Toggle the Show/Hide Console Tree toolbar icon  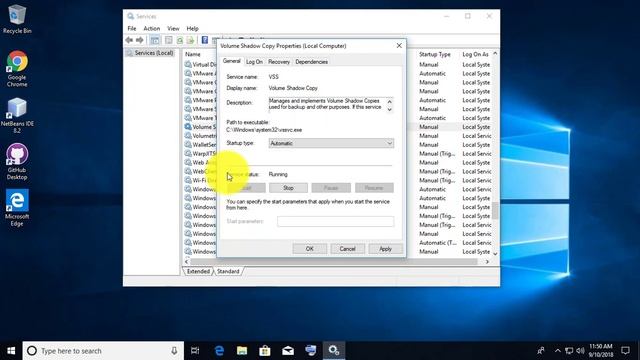tap(155, 40)
